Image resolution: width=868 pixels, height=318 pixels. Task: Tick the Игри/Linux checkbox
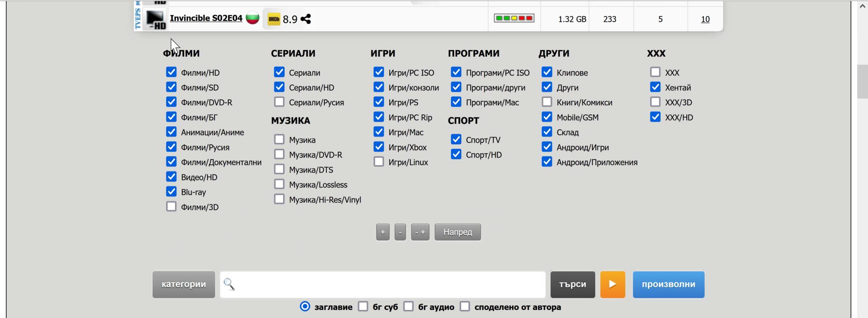point(379,162)
